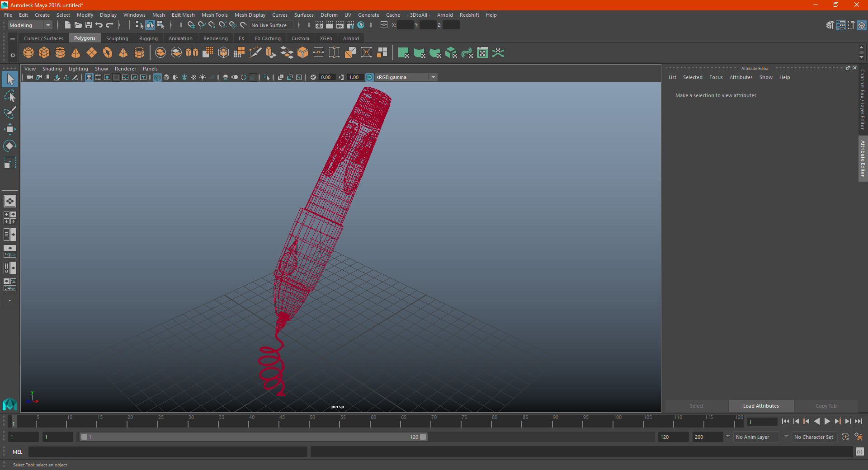Open the No Character Set dropdown
868x470 pixels.
coord(815,437)
